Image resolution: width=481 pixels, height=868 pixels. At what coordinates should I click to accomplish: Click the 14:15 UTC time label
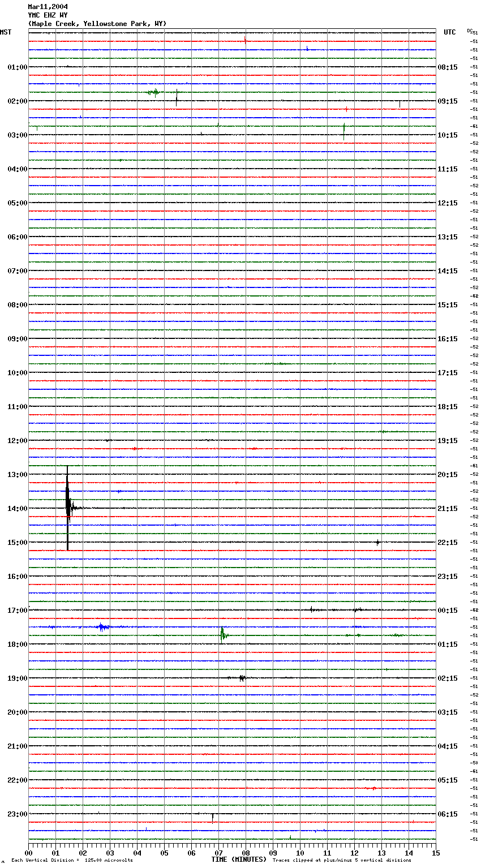click(448, 271)
